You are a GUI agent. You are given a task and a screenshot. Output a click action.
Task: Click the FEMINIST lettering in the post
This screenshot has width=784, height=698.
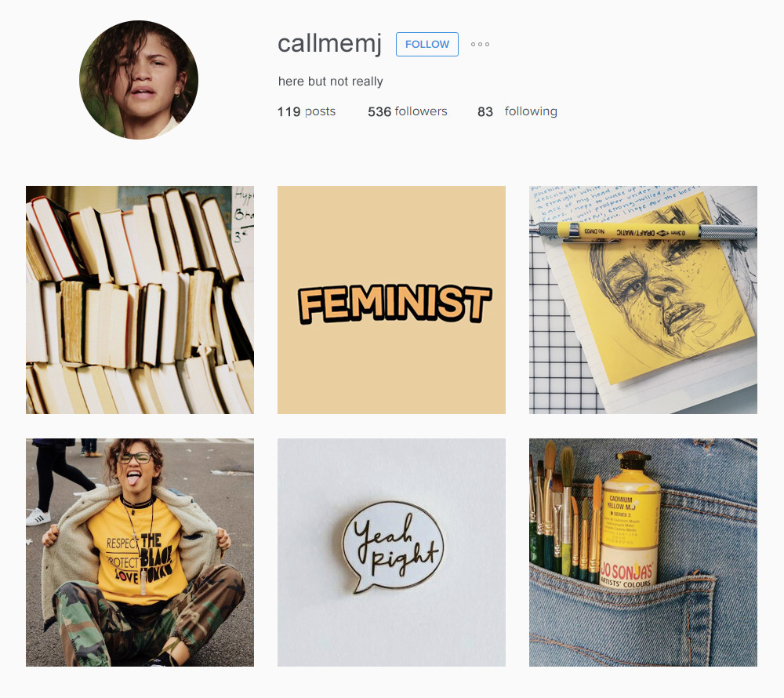click(x=395, y=304)
